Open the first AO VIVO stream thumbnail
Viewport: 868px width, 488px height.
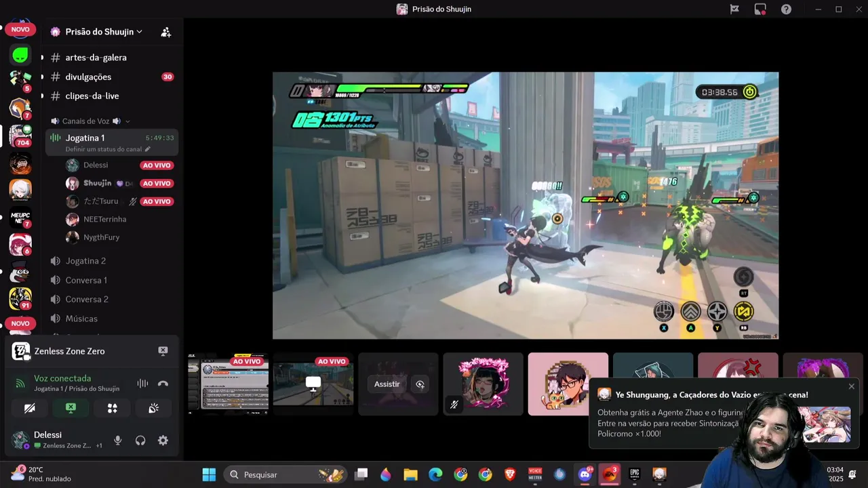pos(229,384)
